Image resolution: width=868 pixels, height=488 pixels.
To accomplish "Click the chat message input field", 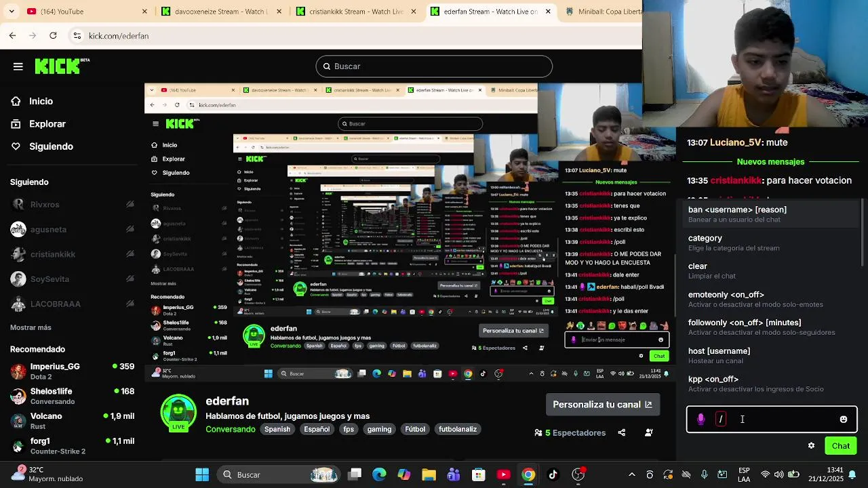I will (772, 420).
